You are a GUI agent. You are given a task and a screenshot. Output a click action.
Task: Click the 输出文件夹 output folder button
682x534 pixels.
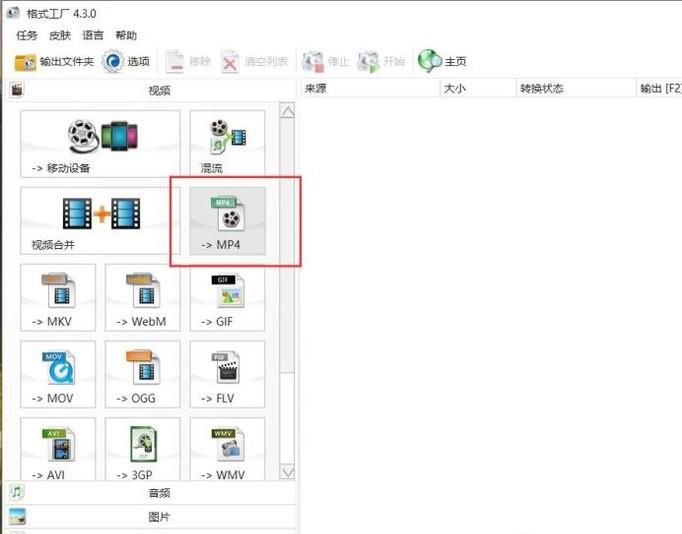click(54, 61)
